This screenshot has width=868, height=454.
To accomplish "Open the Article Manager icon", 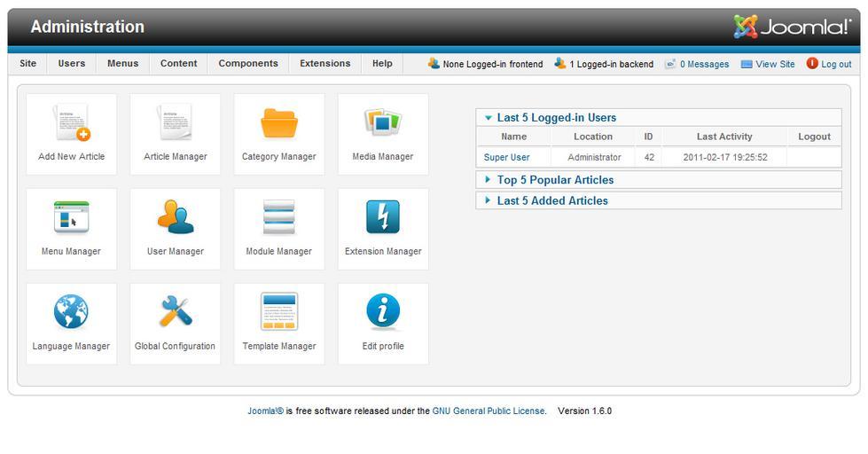I will coord(175,123).
